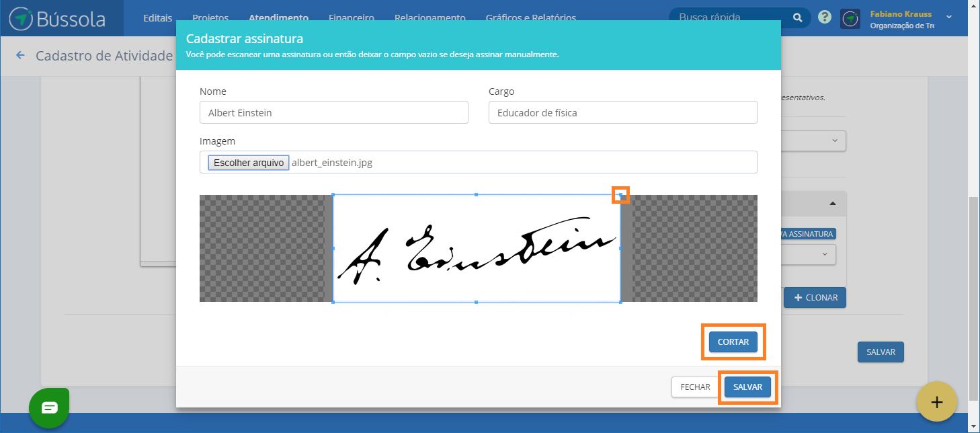The height and width of the screenshot is (433, 980).
Task: Click the albert_einstein.jpg file name
Action: [x=331, y=163]
